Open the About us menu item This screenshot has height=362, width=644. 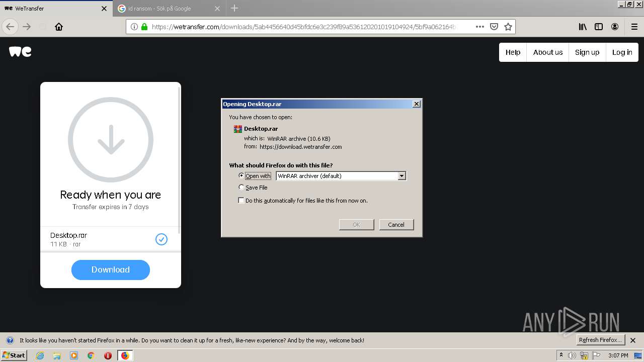click(547, 52)
